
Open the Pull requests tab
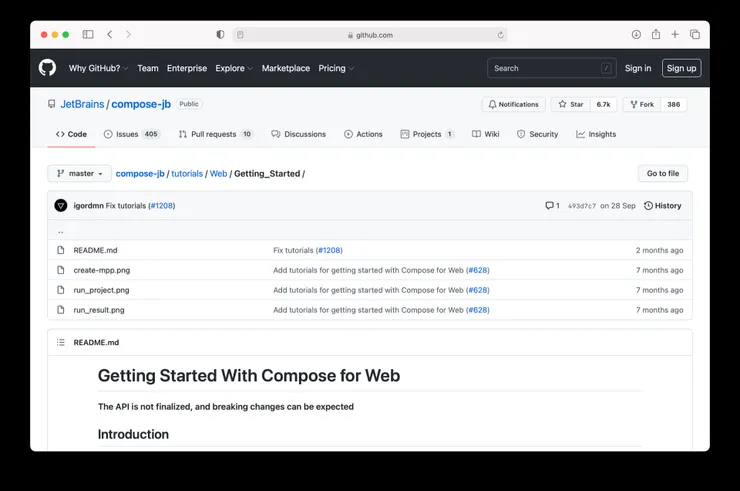[x=215, y=134]
